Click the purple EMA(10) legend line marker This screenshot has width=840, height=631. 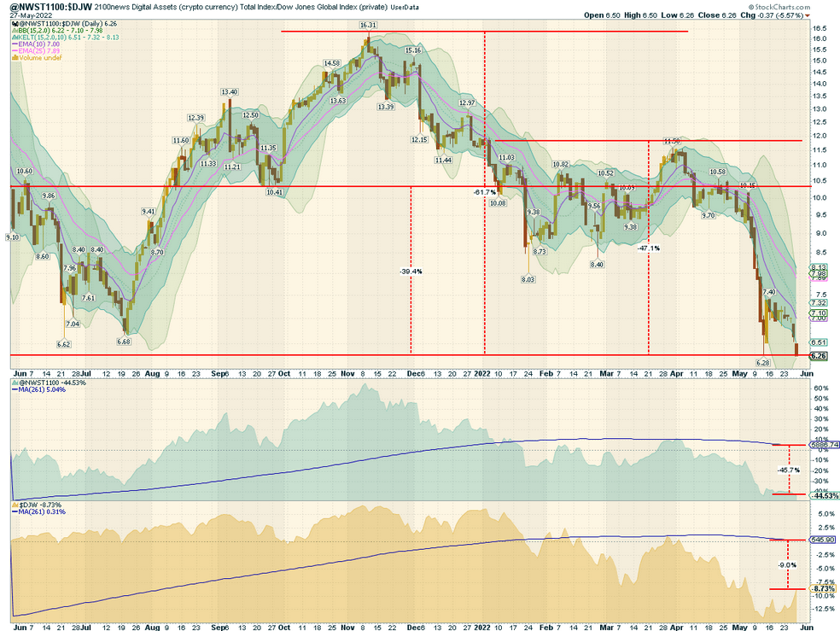click(15, 44)
